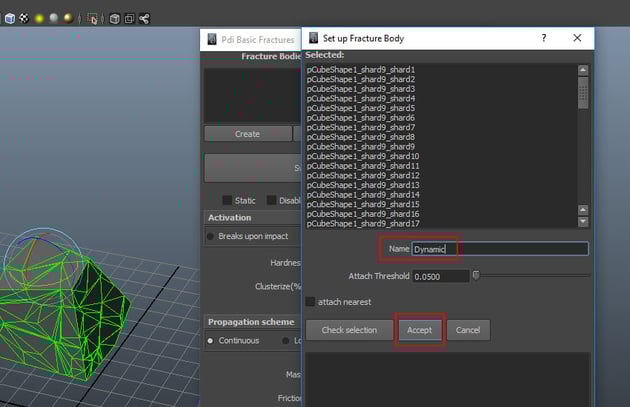The image size is (630, 407).
Task: Select pCubeShape1_shard9_shard8 in list
Action: (361, 137)
